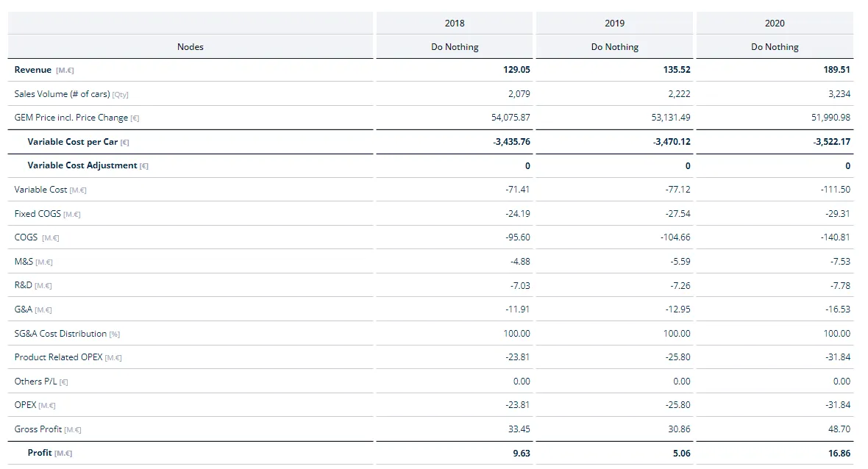Viewport: 868px width, 469px height.
Task: Click Do Nothing scenario under 2018
Action: (455, 47)
